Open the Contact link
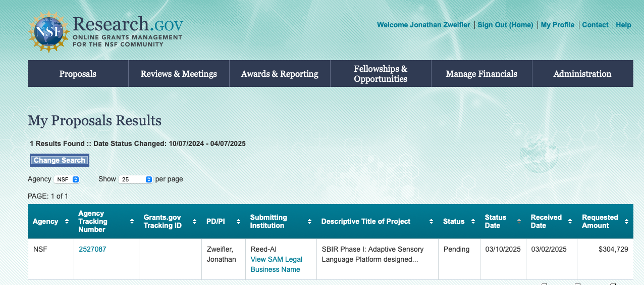 pos(595,25)
